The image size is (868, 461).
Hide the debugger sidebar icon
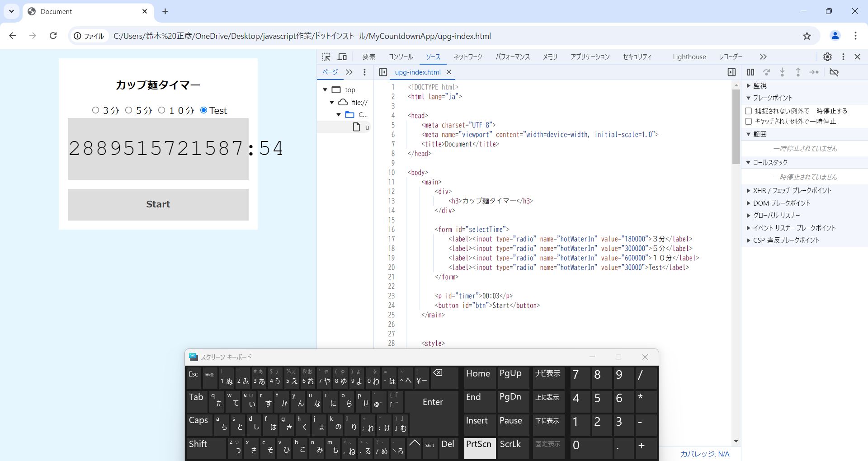click(x=731, y=72)
